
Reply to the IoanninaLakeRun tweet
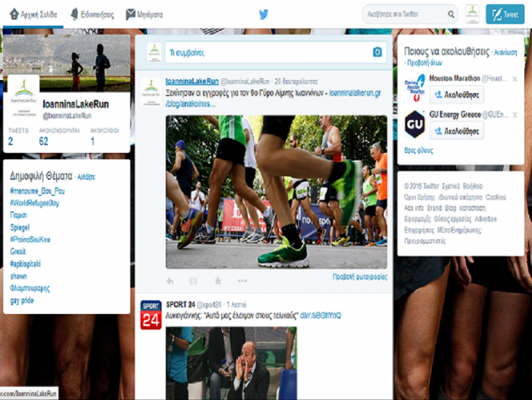[169, 281]
